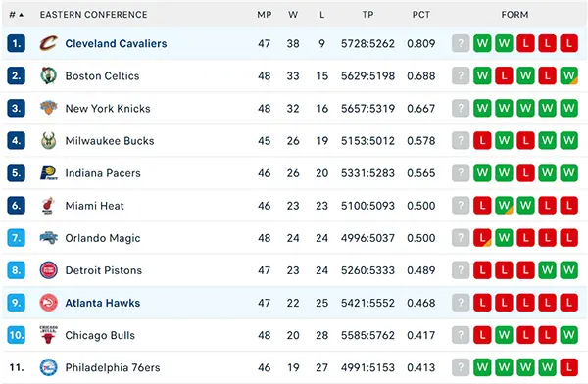This screenshot has height=384, width=588.
Task: Select the 76ers' red loss form badge
Action: tap(568, 367)
